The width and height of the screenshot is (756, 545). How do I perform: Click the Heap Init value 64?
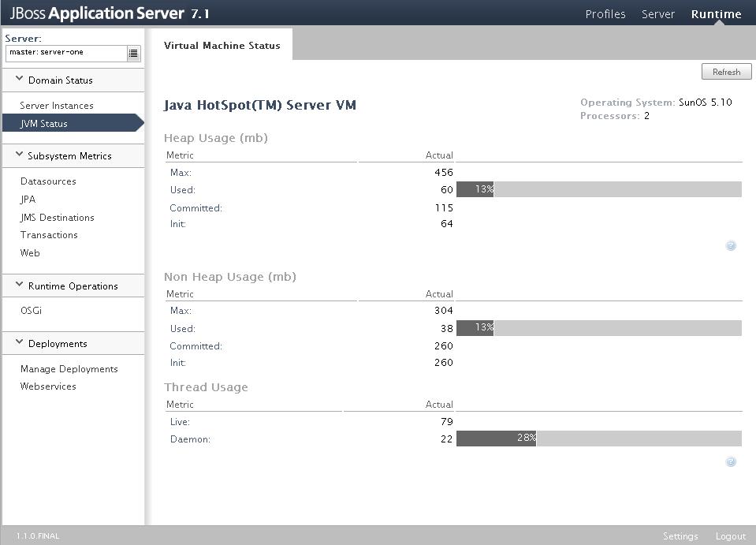446,224
